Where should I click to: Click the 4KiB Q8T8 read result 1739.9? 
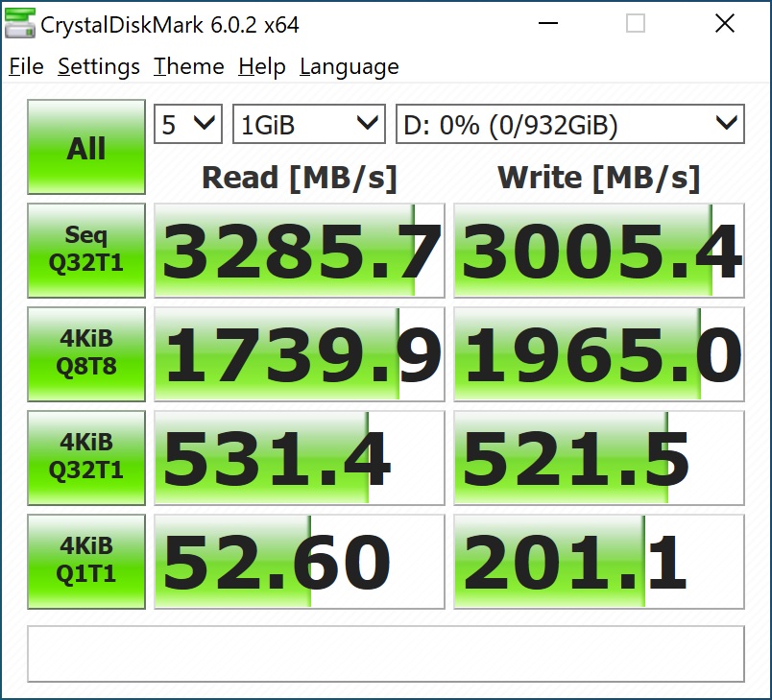[300, 354]
